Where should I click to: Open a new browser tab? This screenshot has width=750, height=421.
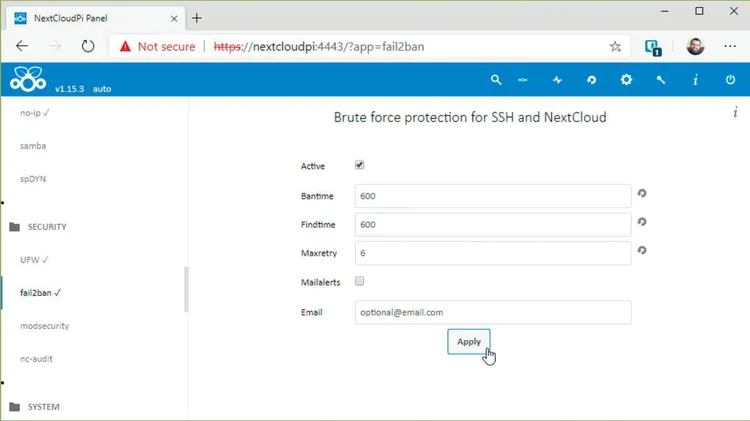click(x=197, y=18)
